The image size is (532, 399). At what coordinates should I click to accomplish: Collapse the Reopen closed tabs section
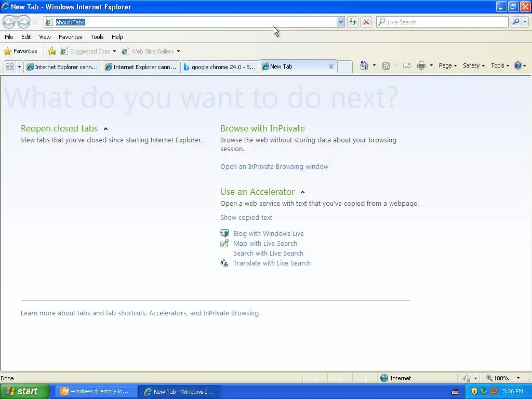105,129
